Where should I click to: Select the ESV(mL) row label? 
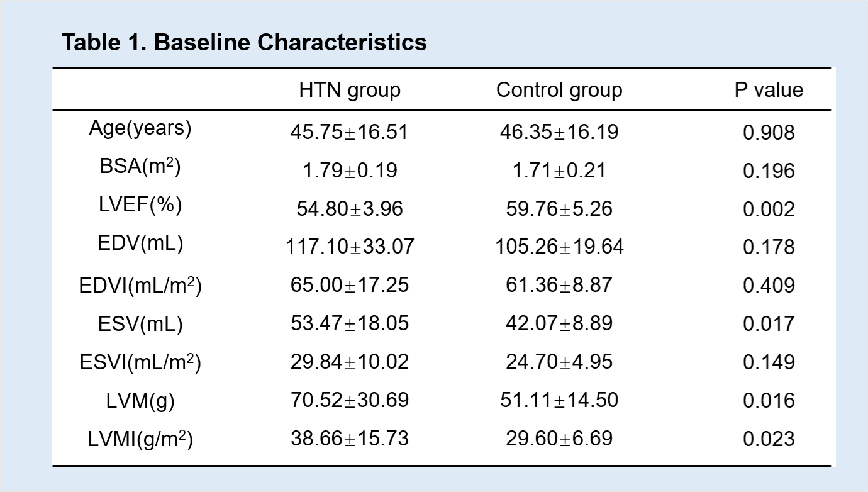click(140, 324)
